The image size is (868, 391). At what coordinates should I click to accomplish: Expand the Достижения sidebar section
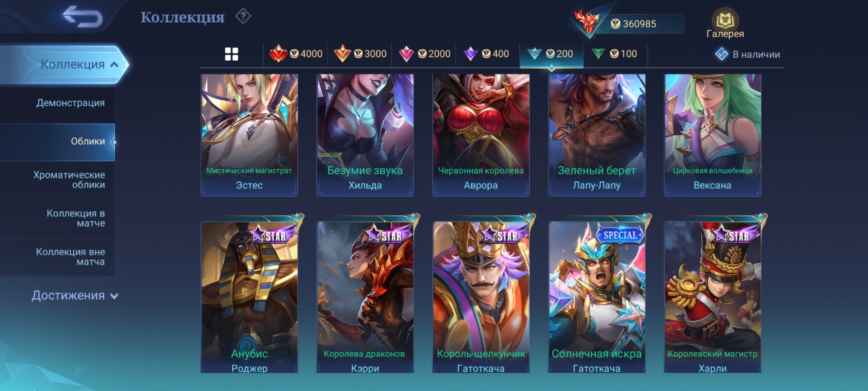(75, 295)
